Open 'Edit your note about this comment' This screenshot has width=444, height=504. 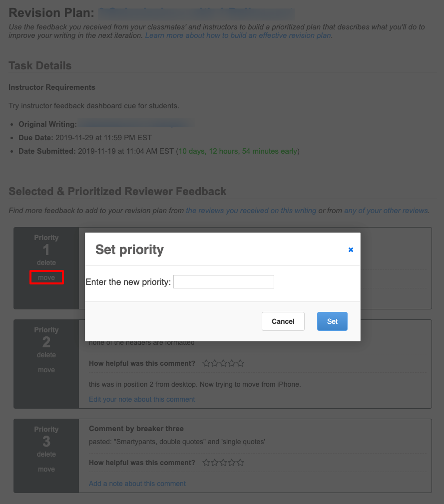pyautogui.click(x=142, y=399)
